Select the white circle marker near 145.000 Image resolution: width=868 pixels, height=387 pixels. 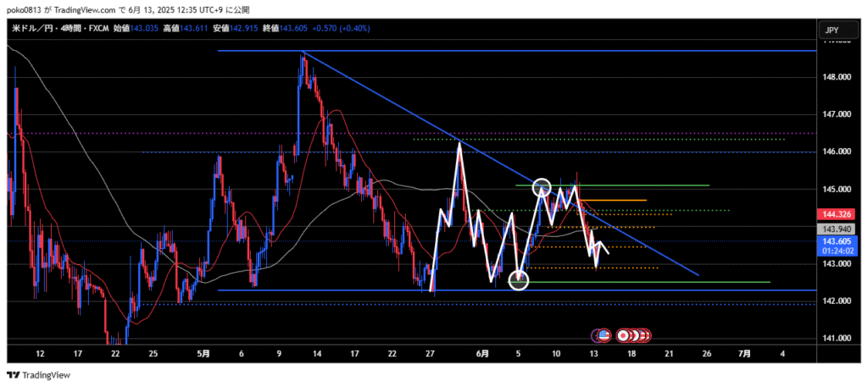click(x=542, y=188)
